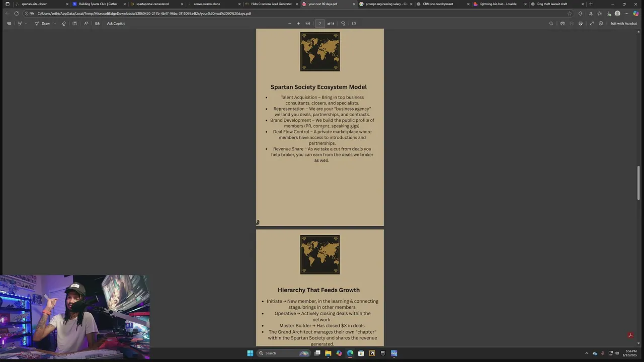Image resolution: width=644 pixels, height=362 pixels.
Task: Open Edge Settings and more menu
Action: point(626,14)
